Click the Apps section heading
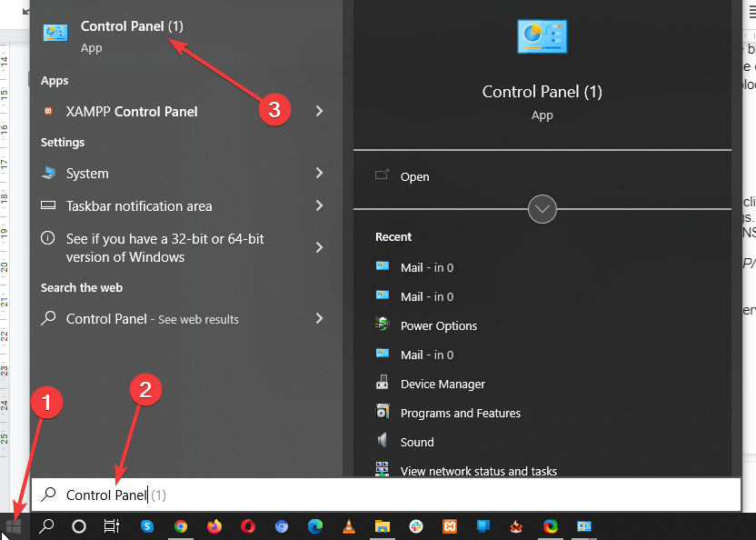This screenshot has height=540, width=756. pos(55,81)
